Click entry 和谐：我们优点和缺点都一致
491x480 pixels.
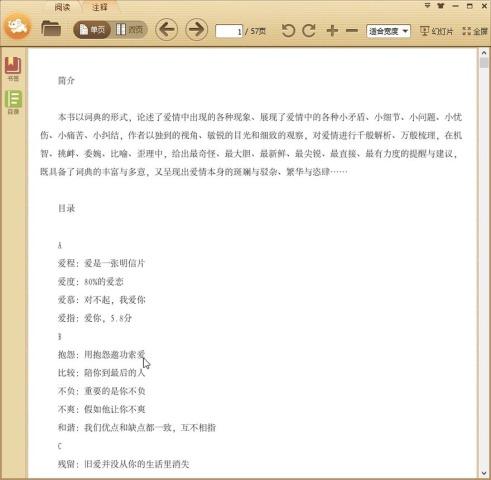pos(137,427)
